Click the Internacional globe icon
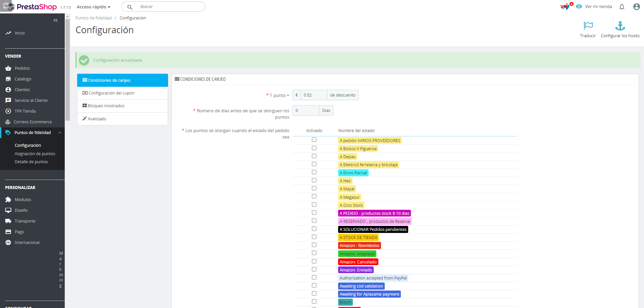The height and width of the screenshot is (308, 644). click(x=8, y=243)
